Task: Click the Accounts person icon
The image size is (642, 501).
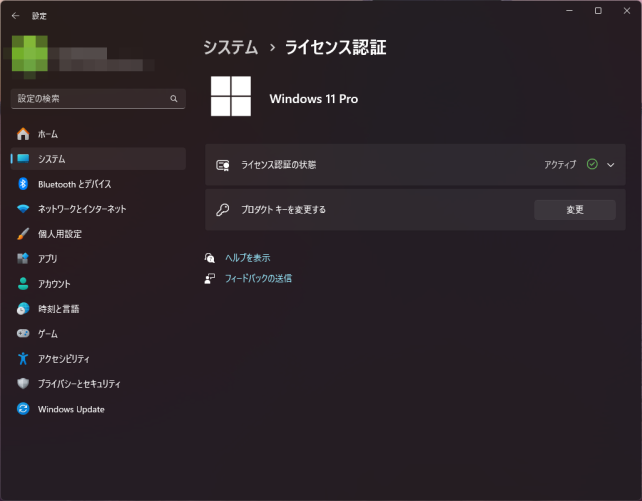Action: pyautogui.click(x=23, y=284)
